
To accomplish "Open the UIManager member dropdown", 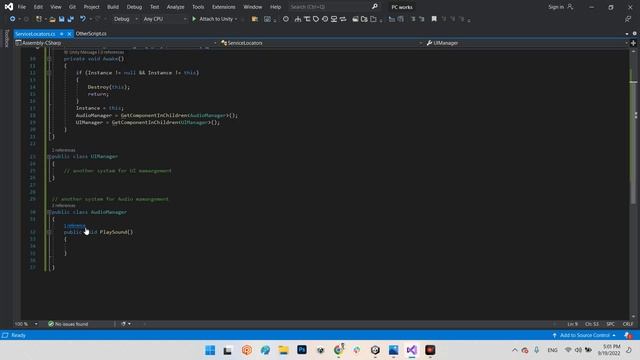I will pos(527,43).
